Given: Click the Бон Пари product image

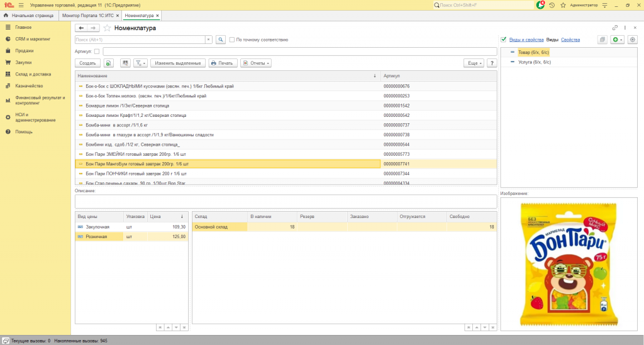Looking at the screenshot, I should (569, 264).
